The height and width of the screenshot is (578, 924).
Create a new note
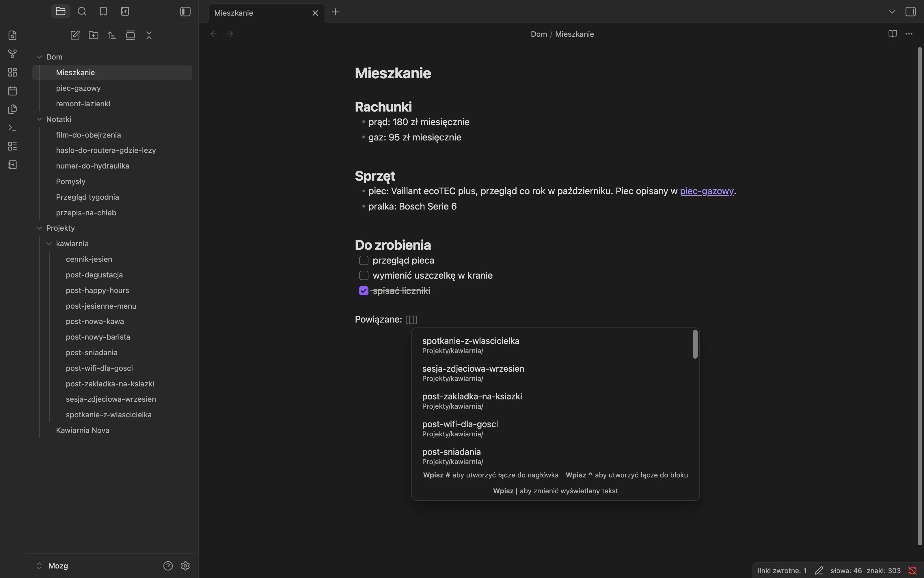[x=75, y=35]
